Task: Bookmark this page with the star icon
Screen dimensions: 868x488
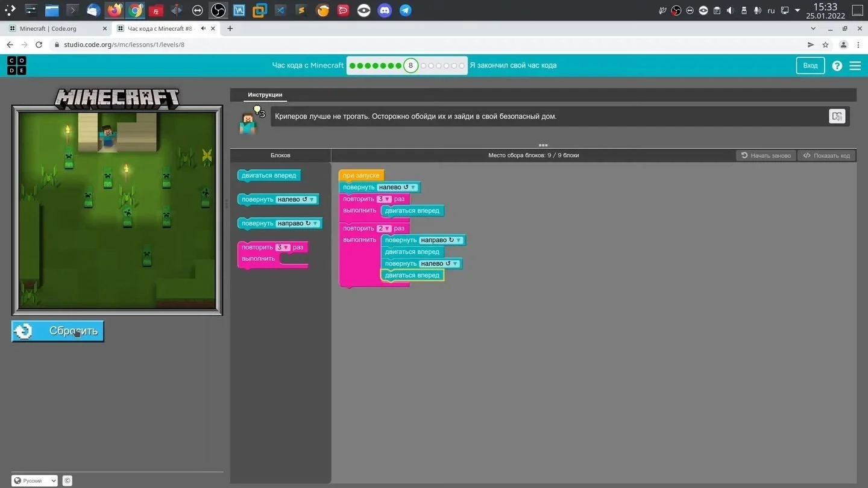Action: point(825,45)
